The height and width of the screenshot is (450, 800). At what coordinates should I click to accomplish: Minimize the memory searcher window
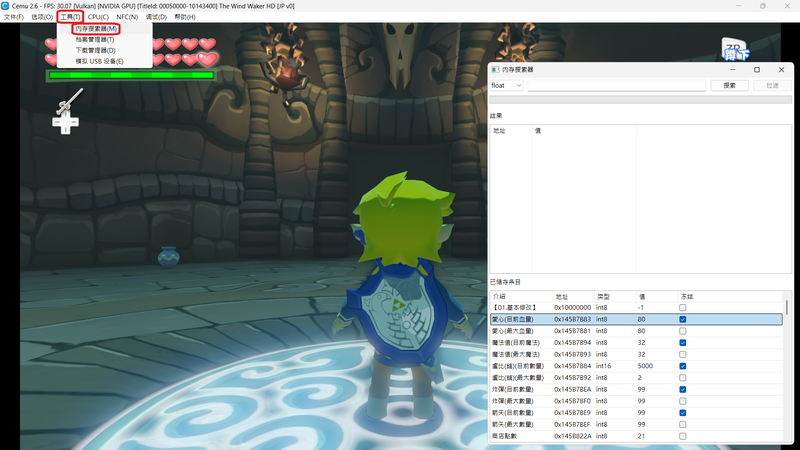coord(733,69)
